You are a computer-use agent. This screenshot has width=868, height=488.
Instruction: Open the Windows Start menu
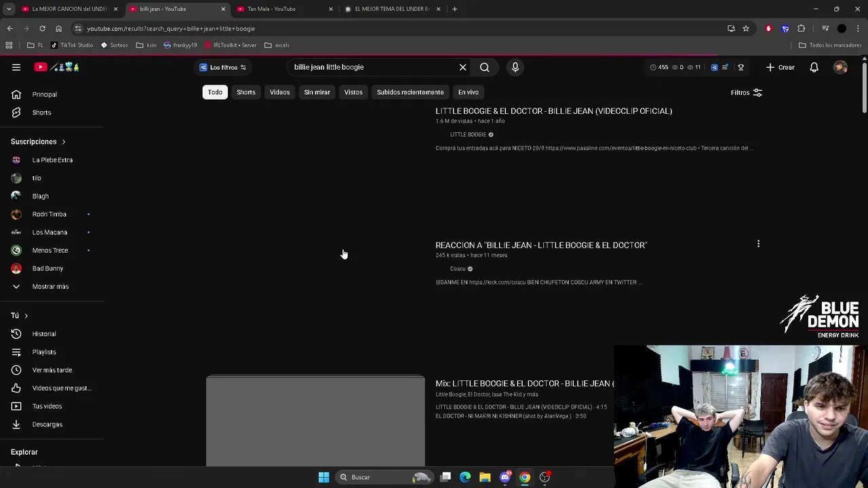pos(323,477)
